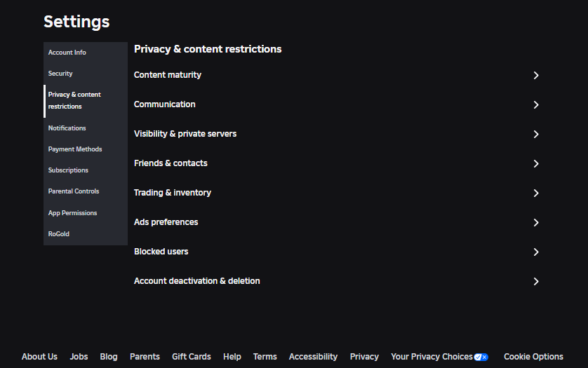Go to Payment Methods tab
This screenshot has width=588, height=368.
pos(75,149)
